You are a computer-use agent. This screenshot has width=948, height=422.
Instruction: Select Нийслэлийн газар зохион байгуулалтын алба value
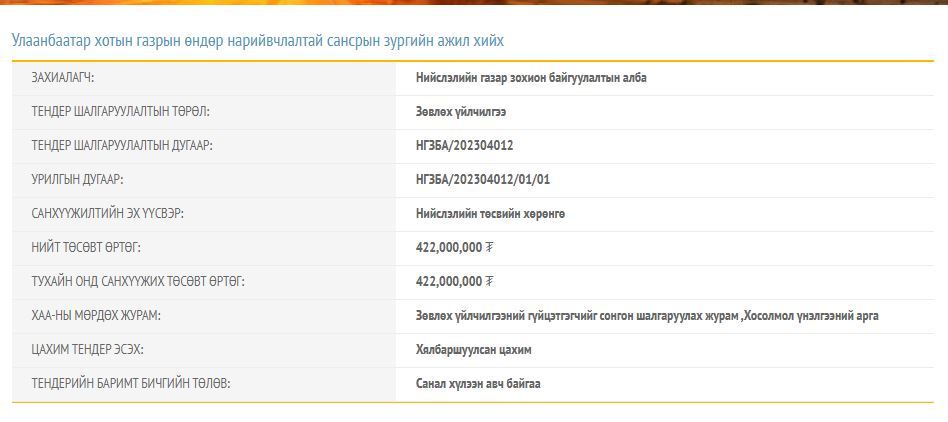coord(531,78)
